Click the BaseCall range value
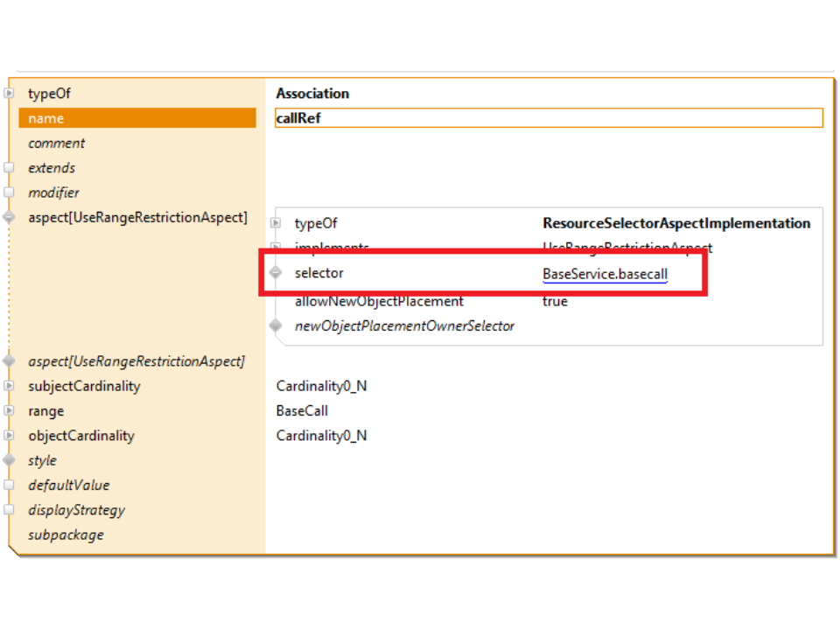Screen dimensions: 840x630 tap(302, 411)
